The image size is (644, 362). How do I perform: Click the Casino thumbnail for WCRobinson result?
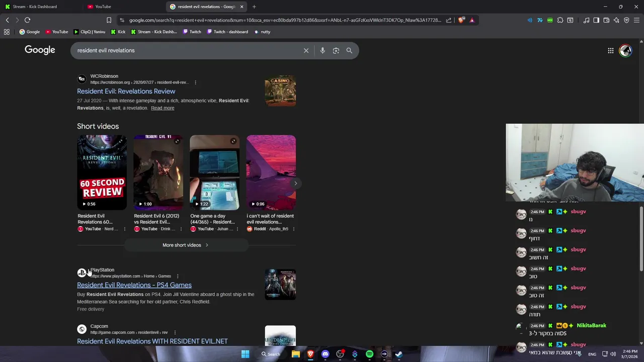coord(280,90)
